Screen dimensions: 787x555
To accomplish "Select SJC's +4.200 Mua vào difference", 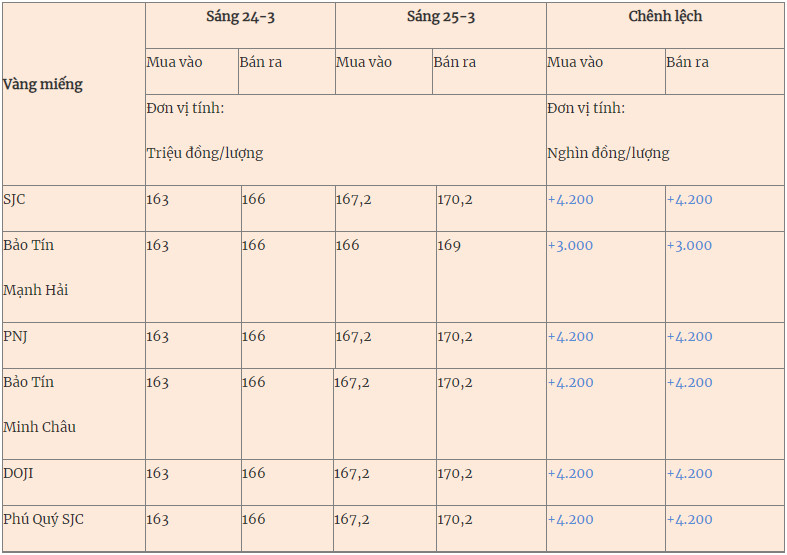I will click(x=570, y=200).
